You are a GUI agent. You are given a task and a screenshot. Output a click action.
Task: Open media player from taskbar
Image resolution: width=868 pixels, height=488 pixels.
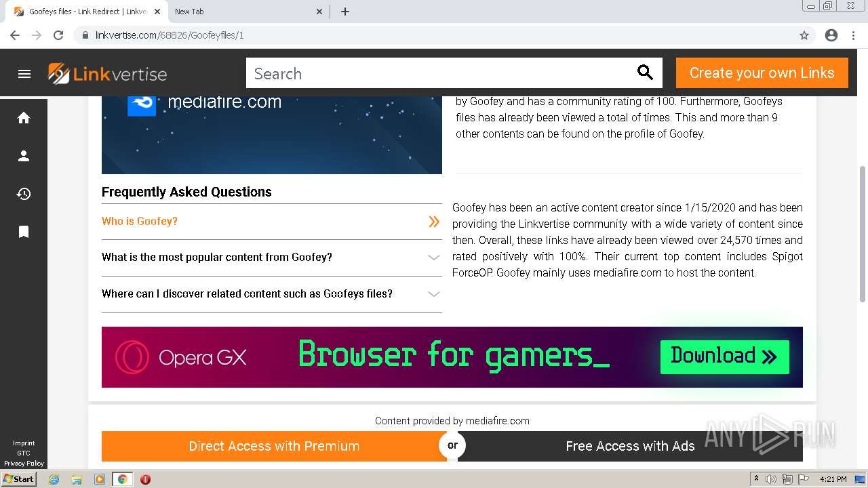[x=100, y=479]
